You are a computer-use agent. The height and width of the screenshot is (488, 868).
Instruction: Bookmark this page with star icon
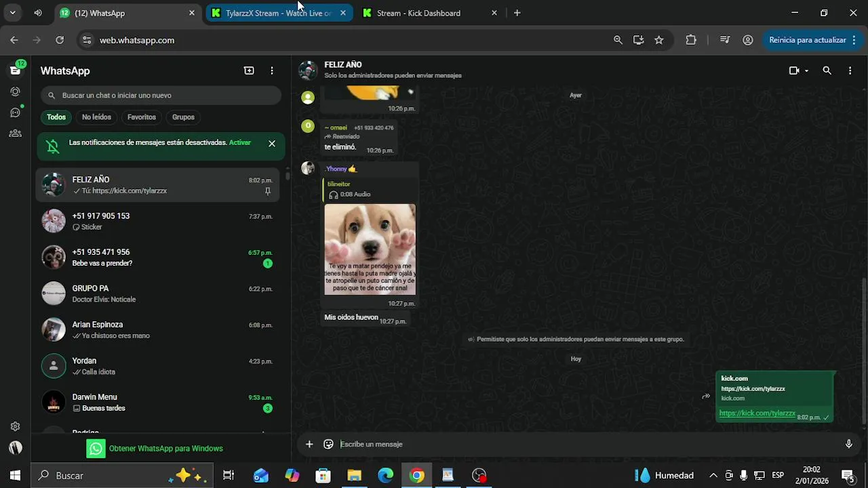click(x=658, y=40)
